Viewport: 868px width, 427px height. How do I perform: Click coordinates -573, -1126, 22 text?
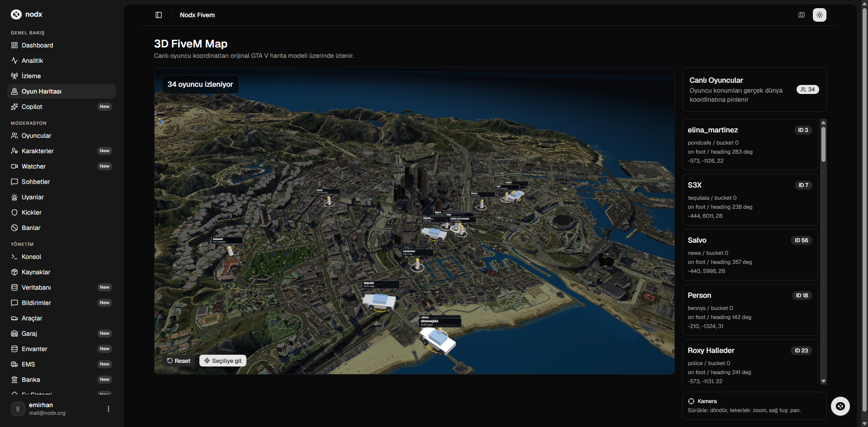pyautogui.click(x=706, y=161)
